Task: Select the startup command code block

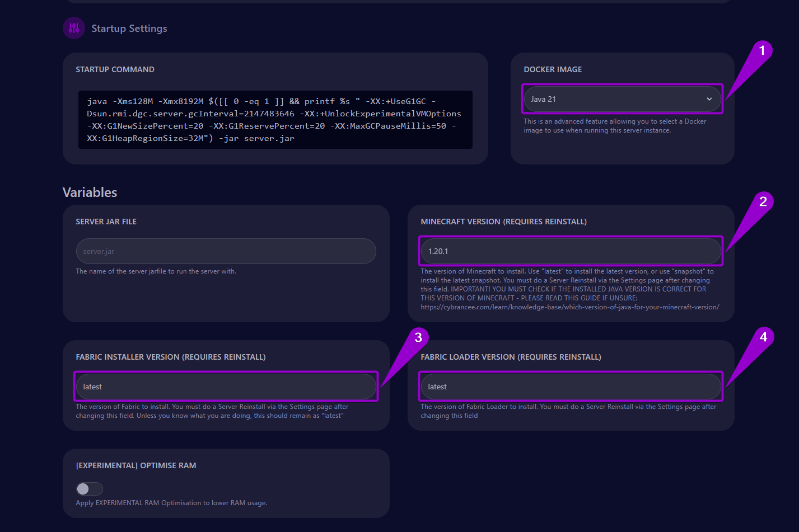Action: pyautogui.click(x=275, y=119)
